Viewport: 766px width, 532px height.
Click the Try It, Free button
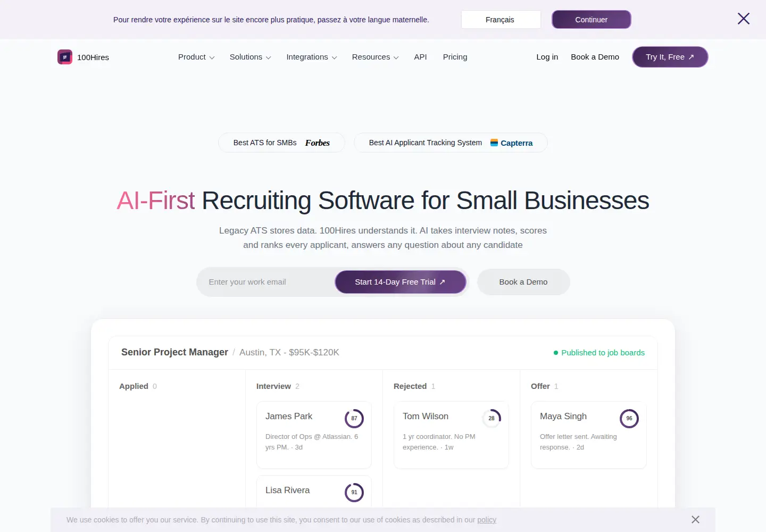(670, 57)
